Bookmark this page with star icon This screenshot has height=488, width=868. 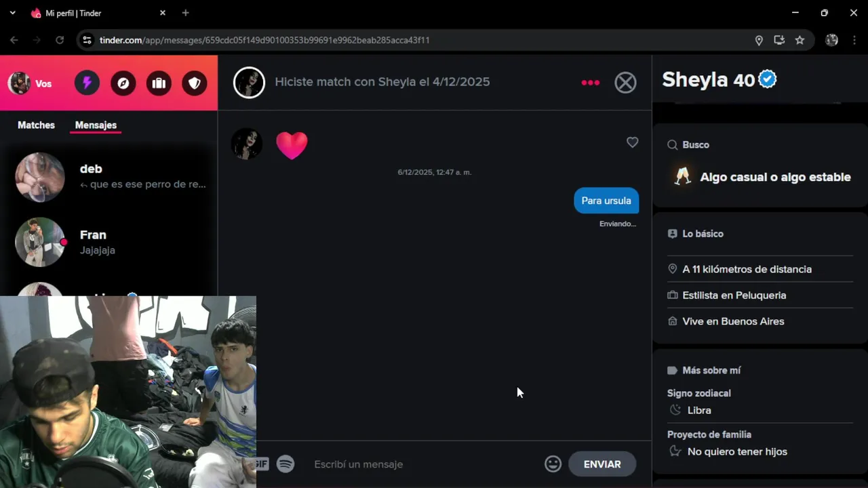pyautogui.click(x=800, y=40)
